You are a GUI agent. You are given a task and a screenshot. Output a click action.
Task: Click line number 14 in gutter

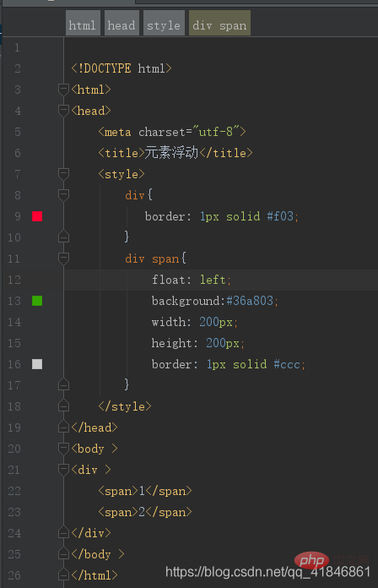[x=14, y=322]
